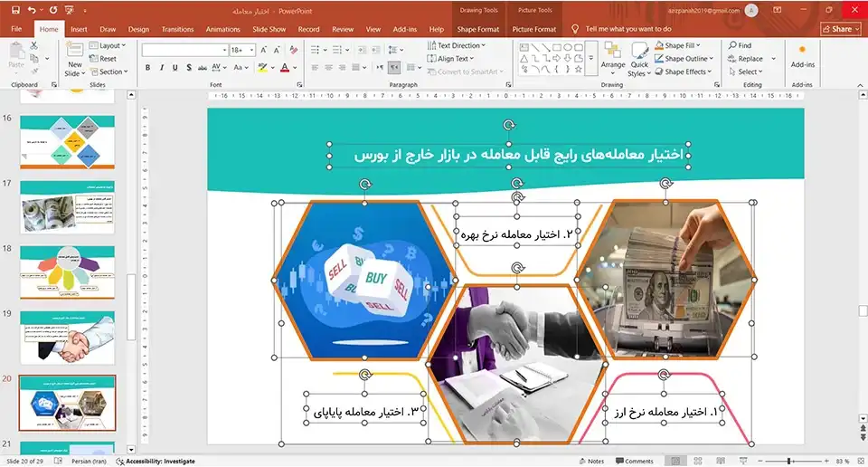Toggle Italic formatting
This screenshot has height=467, width=868.
click(162, 68)
